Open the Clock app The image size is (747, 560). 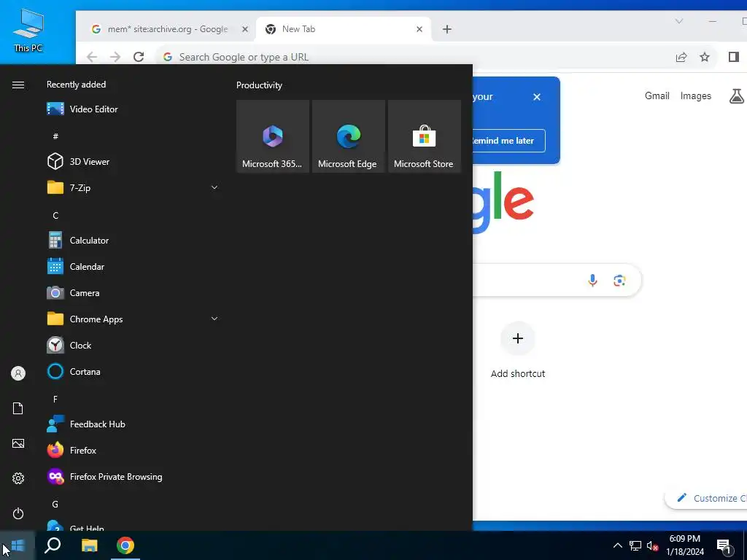[131, 345]
